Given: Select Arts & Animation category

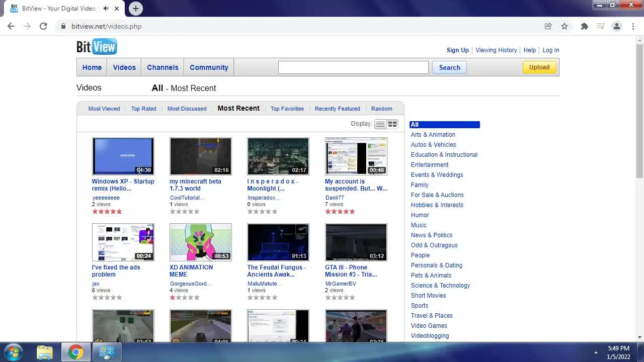Looking at the screenshot, I should point(433,135).
